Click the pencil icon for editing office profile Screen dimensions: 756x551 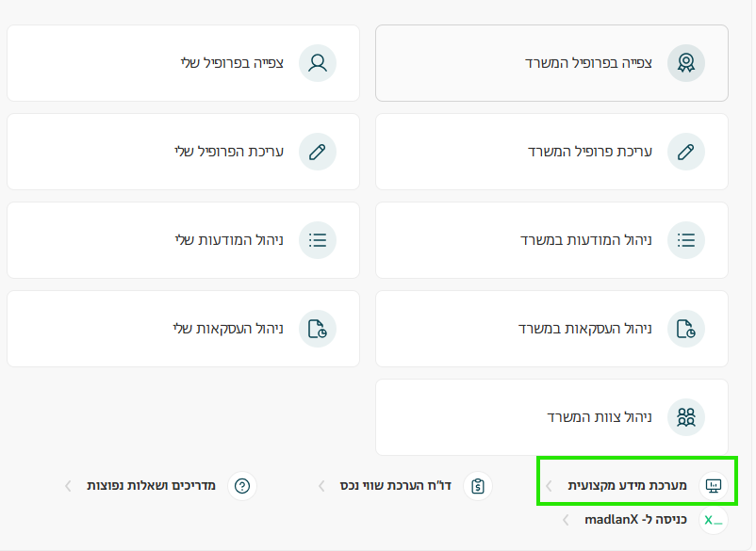pos(685,152)
